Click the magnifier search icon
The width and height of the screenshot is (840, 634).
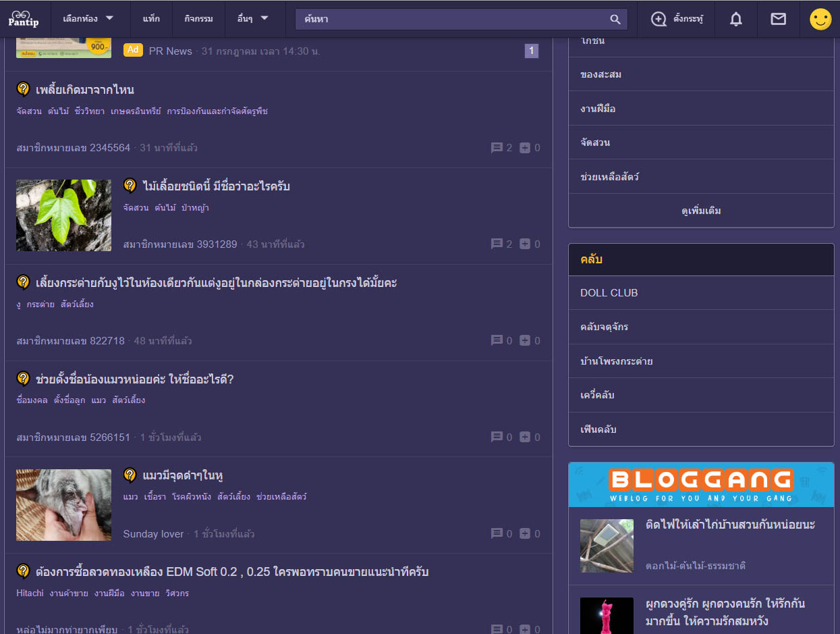pyautogui.click(x=615, y=20)
